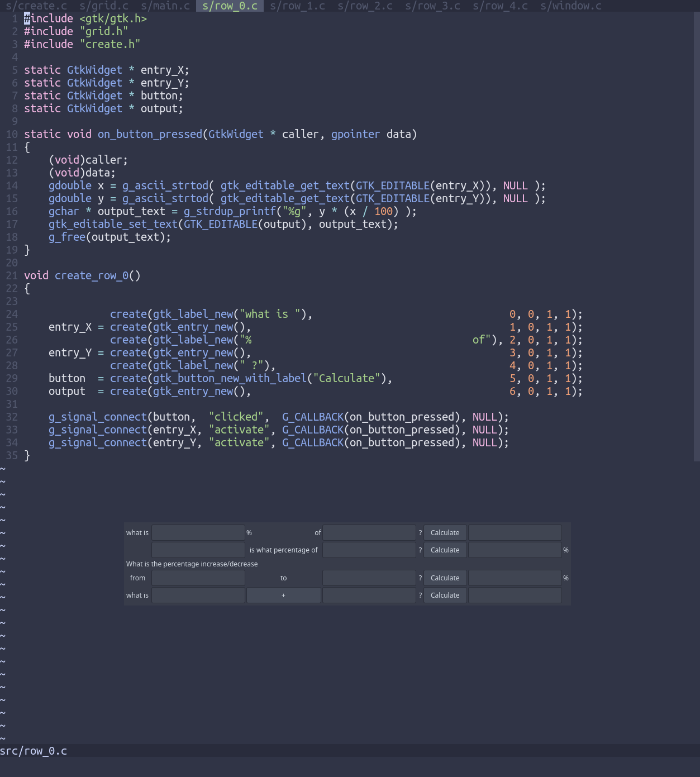Click 'g_free(output_text);' on line 18
The width and height of the screenshot is (700, 777).
pyautogui.click(x=109, y=237)
